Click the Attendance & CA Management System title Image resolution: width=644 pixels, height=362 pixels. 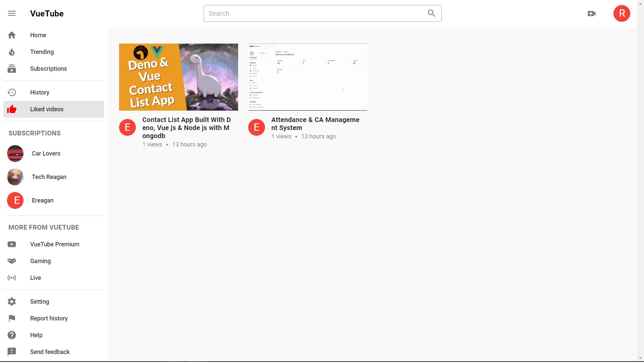click(315, 124)
